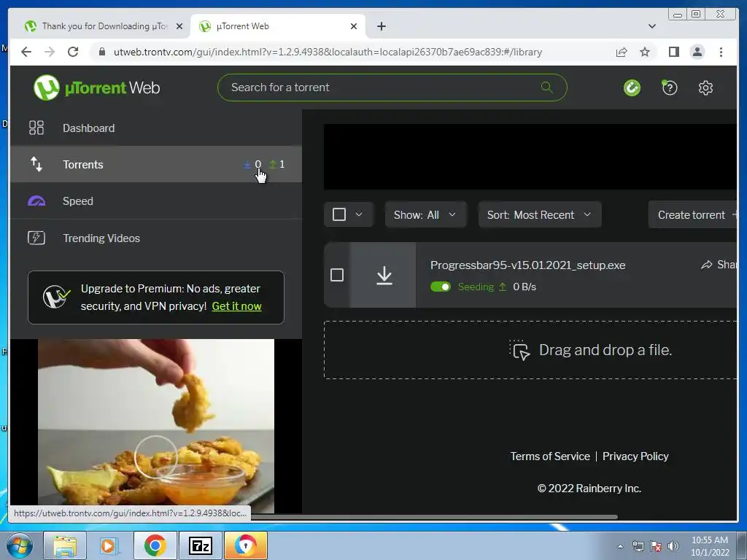Open the browser side panel icon
The width and height of the screenshot is (747, 560).
pos(673,52)
